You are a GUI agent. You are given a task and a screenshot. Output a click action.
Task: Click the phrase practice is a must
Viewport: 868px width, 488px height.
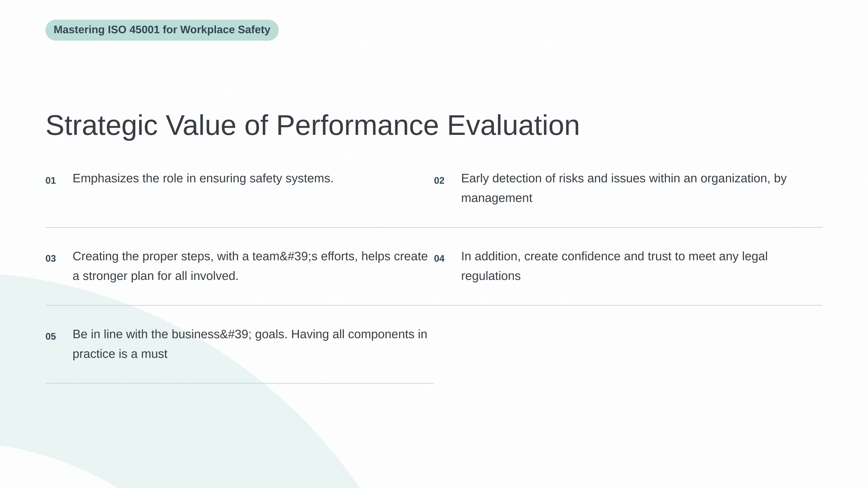(120, 354)
